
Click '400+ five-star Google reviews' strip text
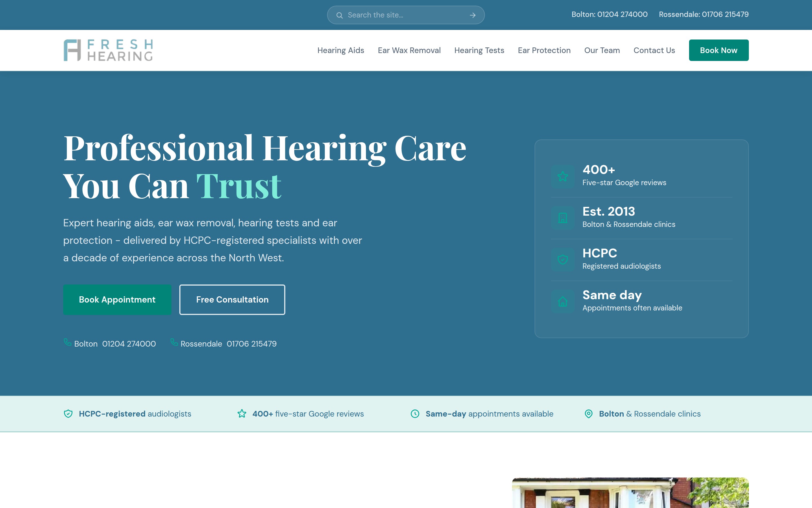308,413
